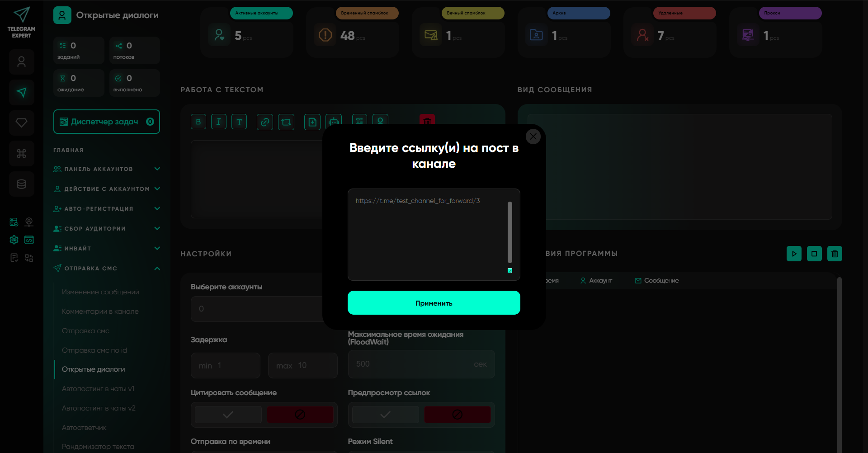Click the post link text area
The height and width of the screenshot is (453, 868).
[427, 234]
